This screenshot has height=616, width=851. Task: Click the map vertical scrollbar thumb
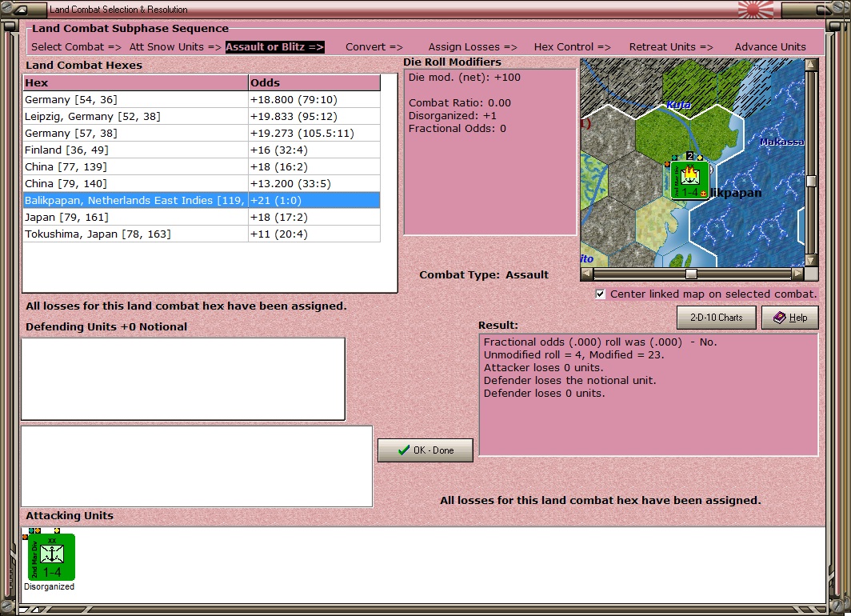[x=811, y=181]
